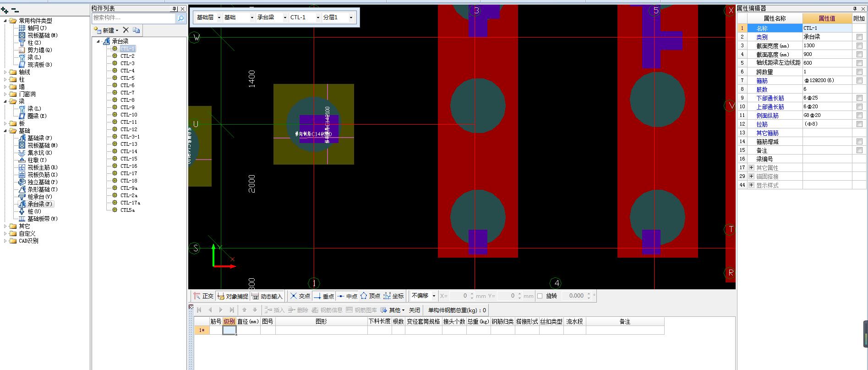Check the 附加 box for 下部通长筋 row

point(859,98)
